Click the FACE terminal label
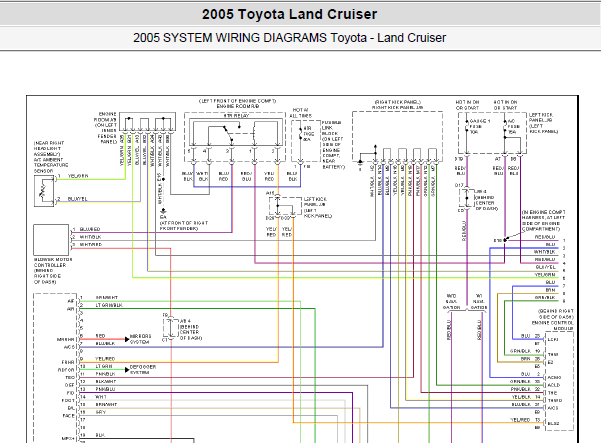This screenshot has height=443, width=601. click(69, 416)
